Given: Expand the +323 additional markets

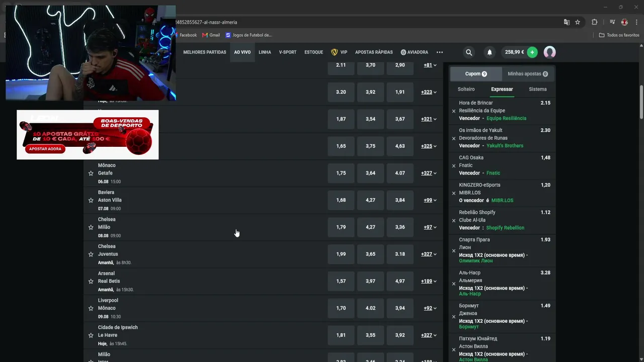Looking at the screenshot, I should pyautogui.click(x=429, y=92).
